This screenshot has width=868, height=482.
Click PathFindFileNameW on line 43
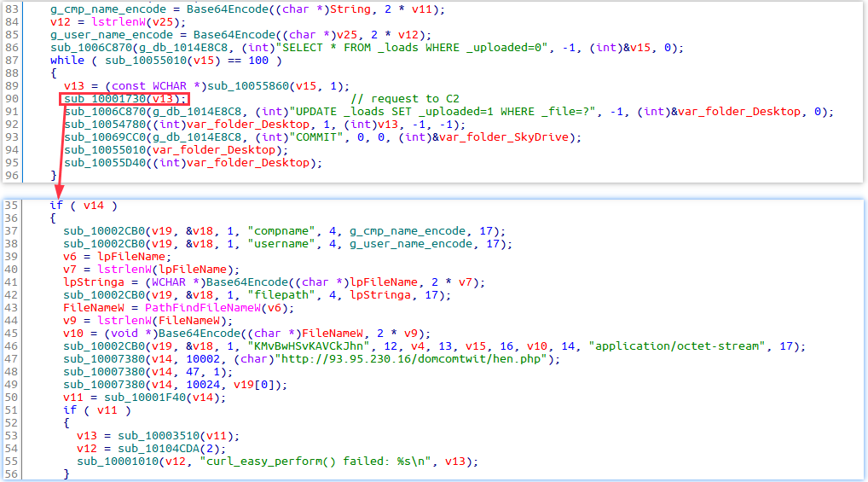click(x=203, y=307)
